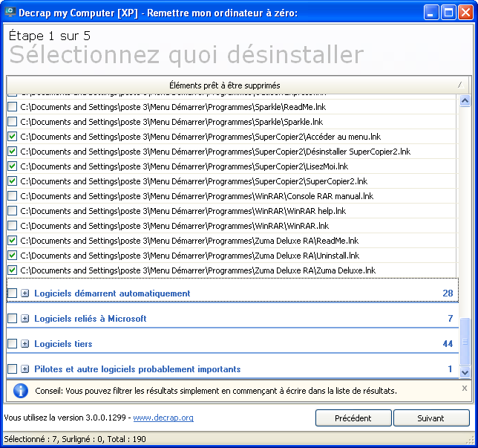478x448 pixels.
Task: Check the Logiciels reliés à Microsoft checkbox
Action: [12, 319]
